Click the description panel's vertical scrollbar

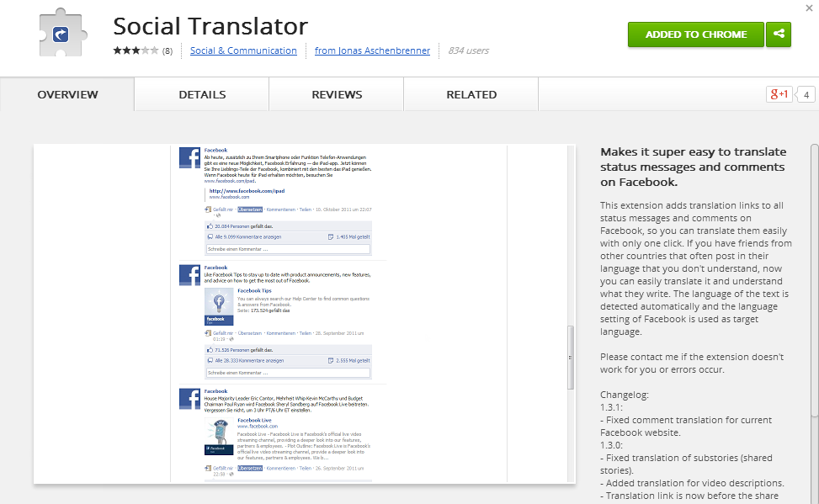point(815,280)
